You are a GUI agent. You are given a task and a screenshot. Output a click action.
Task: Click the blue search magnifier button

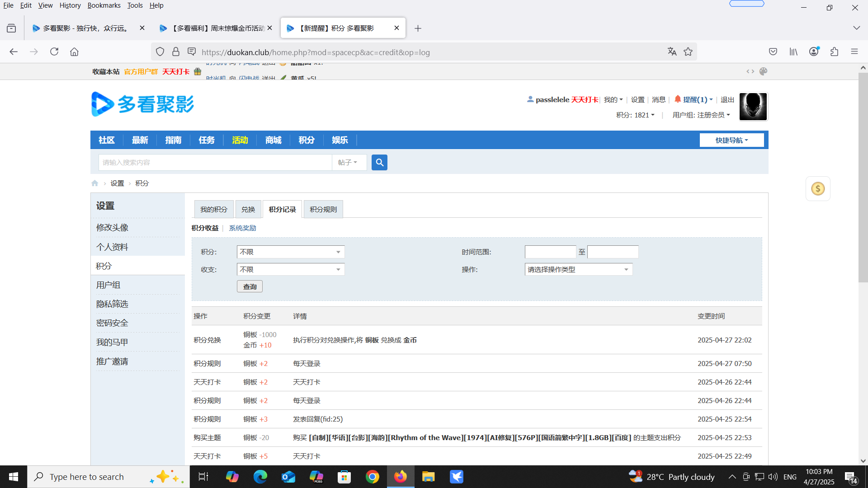[379, 162]
